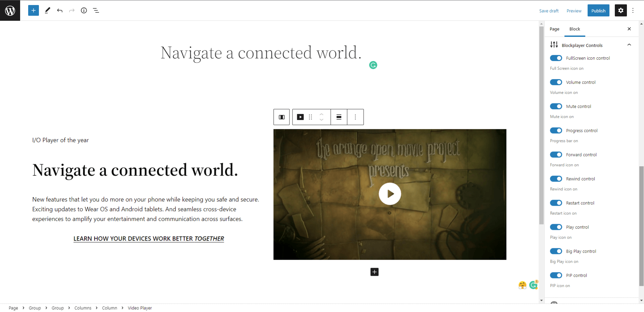Open the WordPress logo menu
Viewport: 644px width, 312px height.
pos(10,10)
